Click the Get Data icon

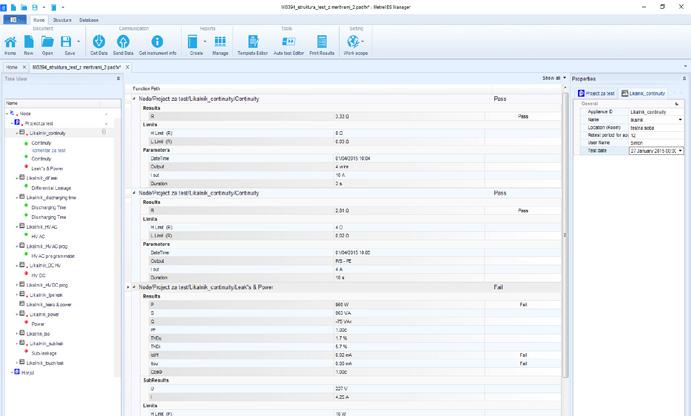click(x=99, y=42)
